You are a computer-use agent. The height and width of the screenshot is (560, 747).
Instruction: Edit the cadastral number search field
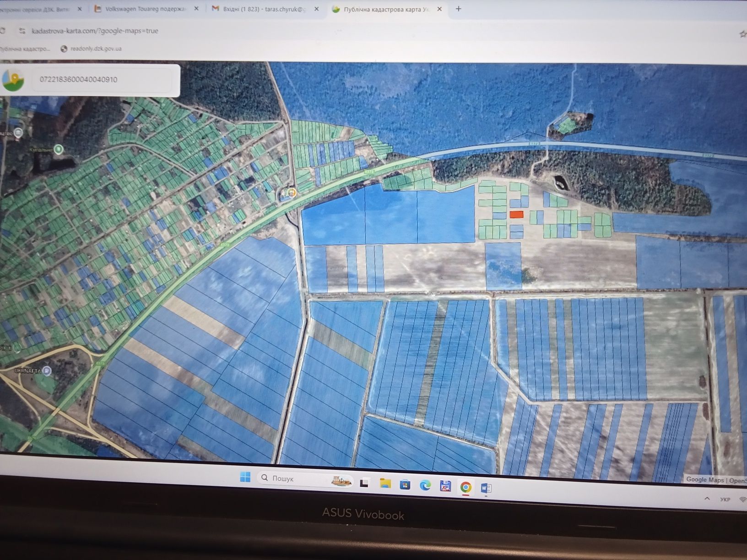(x=102, y=80)
